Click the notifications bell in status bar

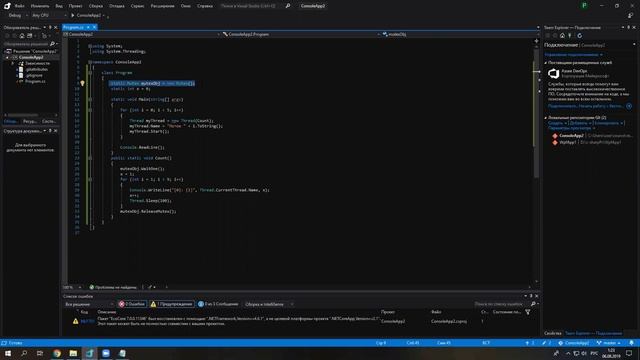point(631,343)
